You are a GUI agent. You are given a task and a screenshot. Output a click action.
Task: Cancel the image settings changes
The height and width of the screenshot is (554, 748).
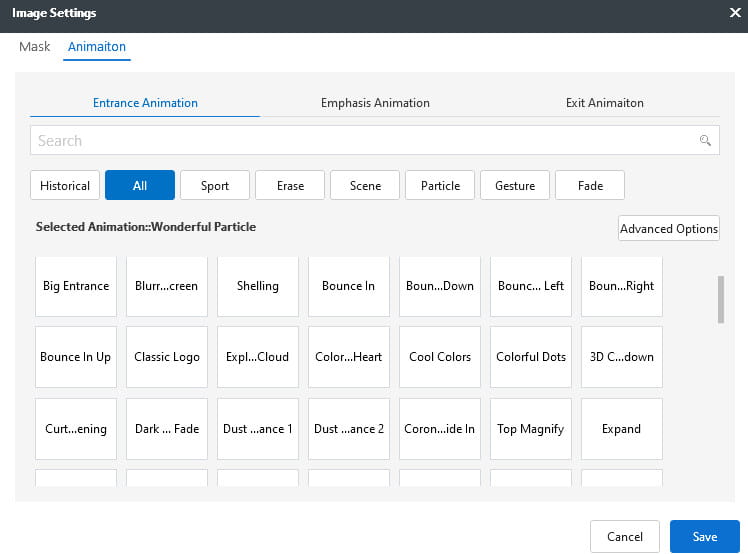(625, 537)
